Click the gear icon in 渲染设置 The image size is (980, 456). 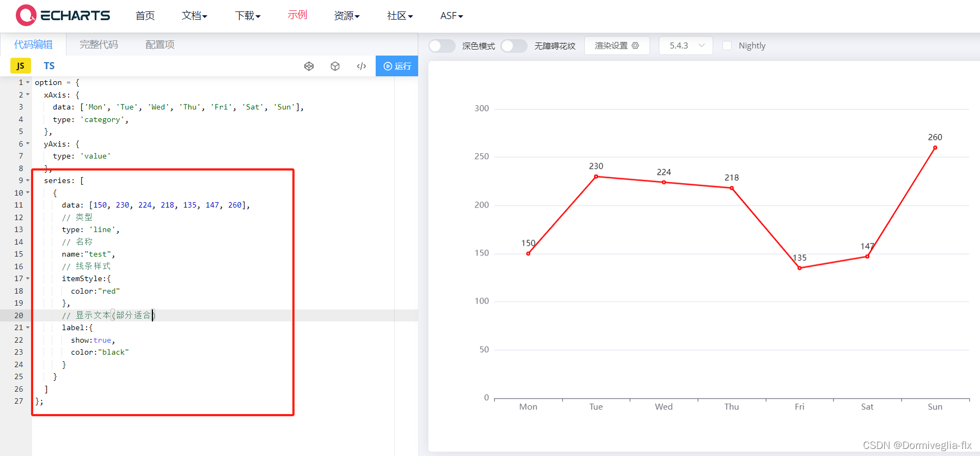point(635,45)
